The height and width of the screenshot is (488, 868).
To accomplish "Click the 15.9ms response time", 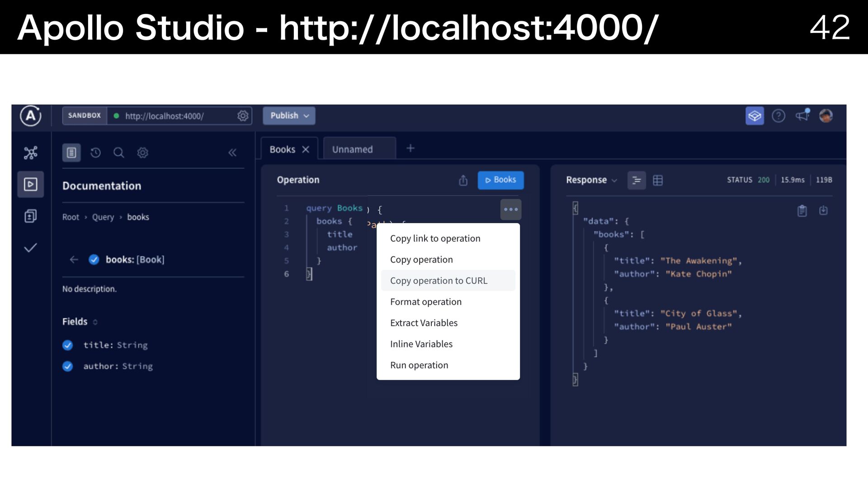I will pyautogui.click(x=793, y=180).
